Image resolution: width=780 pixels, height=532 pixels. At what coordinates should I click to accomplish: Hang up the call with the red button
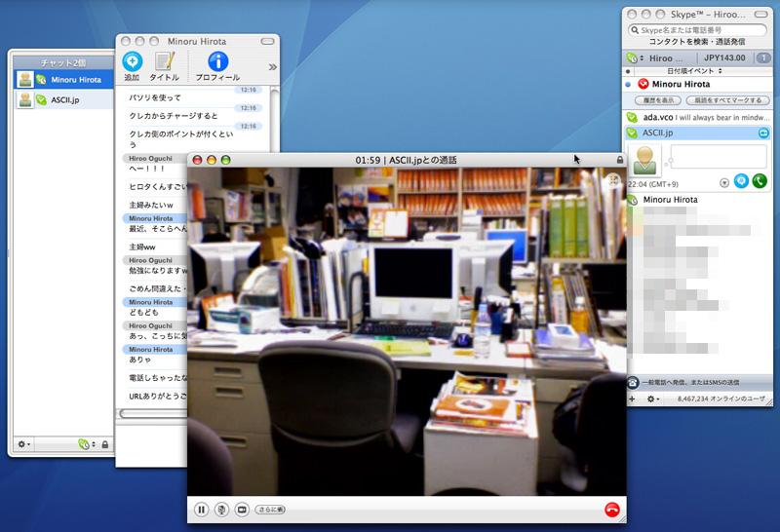click(x=612, y=510)
